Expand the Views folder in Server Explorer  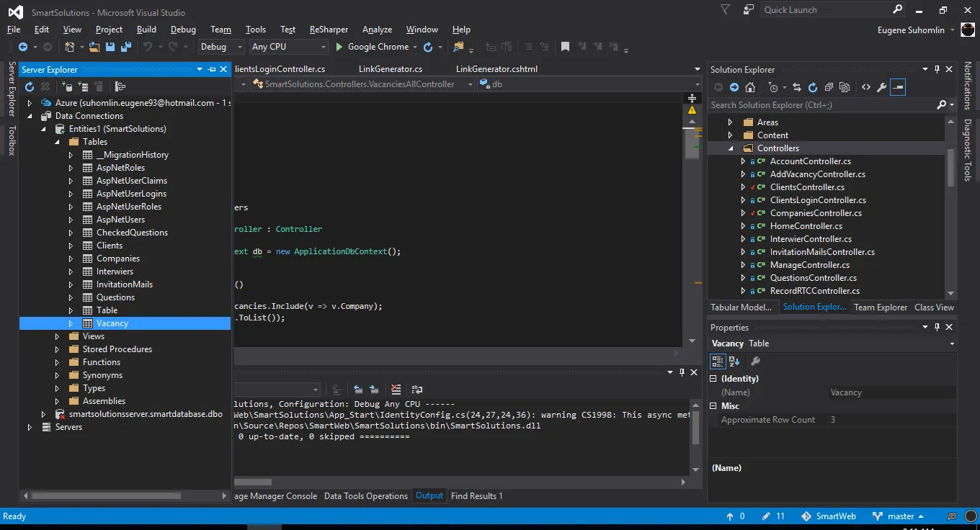pos(58,336)
